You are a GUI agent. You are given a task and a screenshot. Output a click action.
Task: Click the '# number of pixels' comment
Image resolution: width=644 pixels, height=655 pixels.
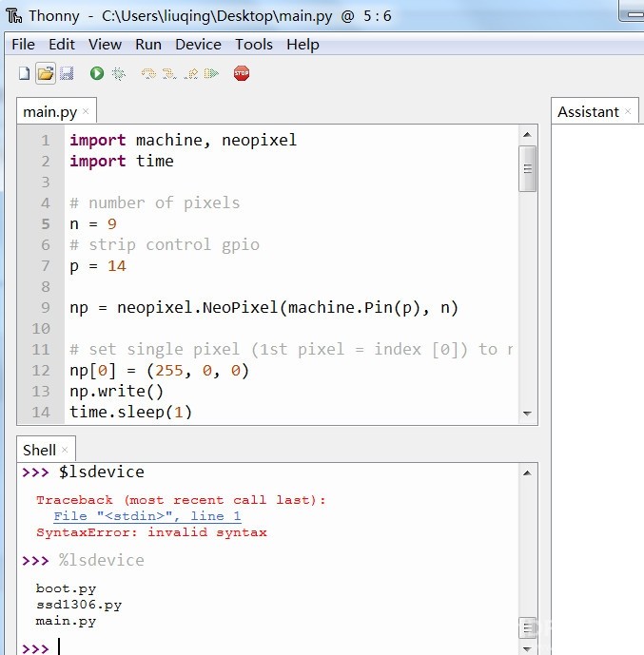coord(155,203)
